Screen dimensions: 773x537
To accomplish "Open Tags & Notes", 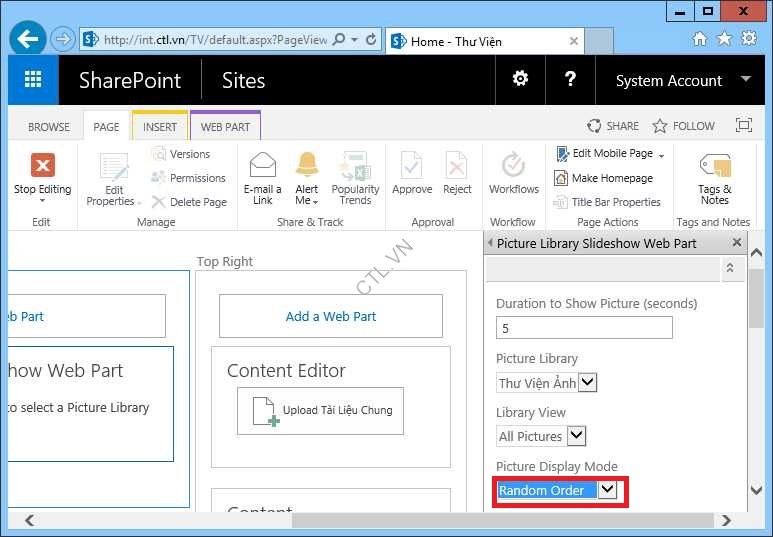I will pos(714,166).
